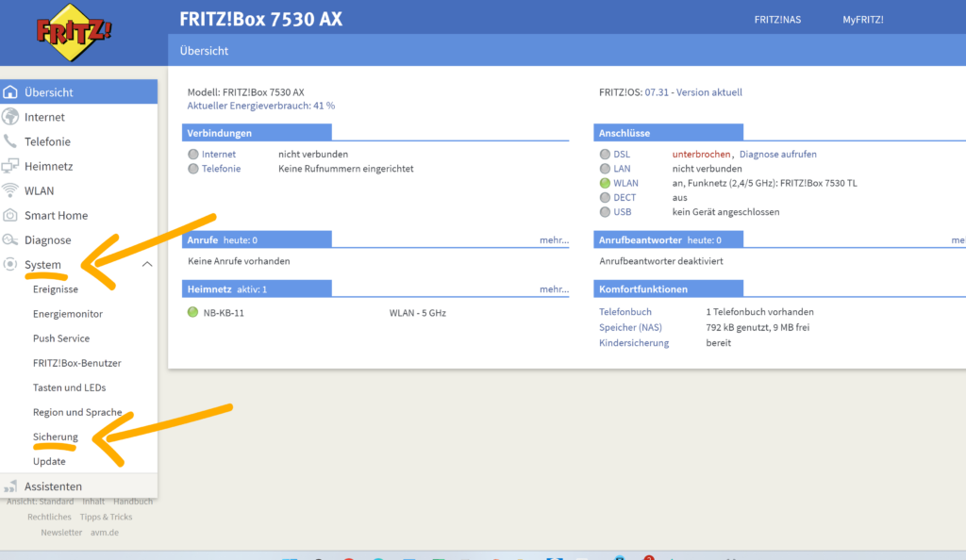Click the Diagnose icon

(x=10, y=240)
